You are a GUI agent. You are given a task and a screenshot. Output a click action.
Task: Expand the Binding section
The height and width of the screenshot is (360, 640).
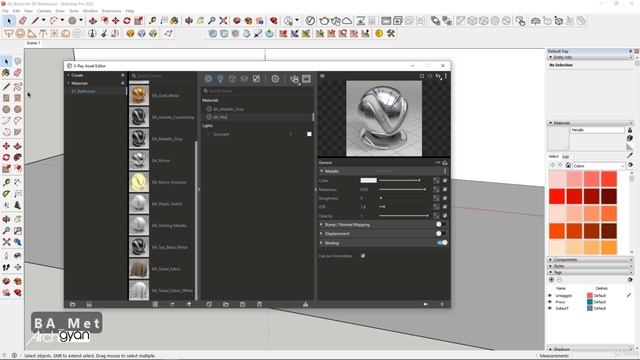tap(321, 243)
